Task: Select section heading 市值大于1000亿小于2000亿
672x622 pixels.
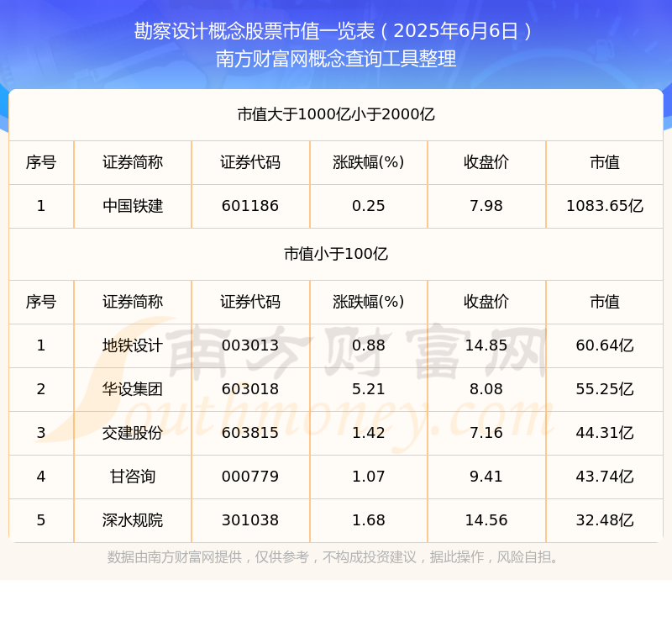Action: (x=336, y=114)
